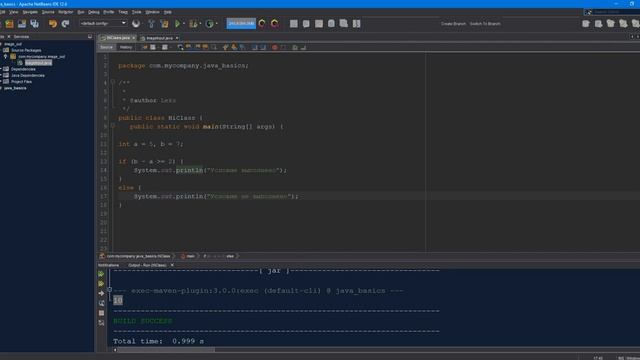The height and width of the screenshot is (360, 640).
Task: Click the Clean and Build icon
Action: pyautogui.click(x=164, y=24)
